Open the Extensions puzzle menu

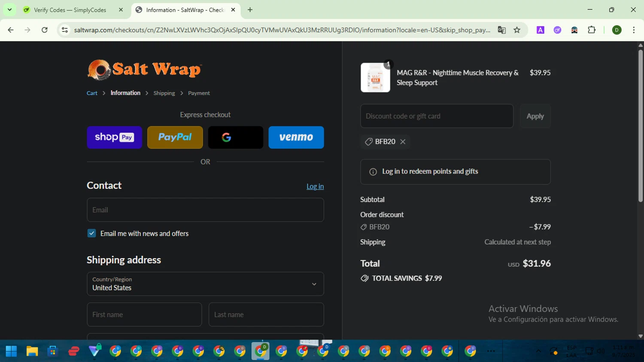[x=592, y=30]
